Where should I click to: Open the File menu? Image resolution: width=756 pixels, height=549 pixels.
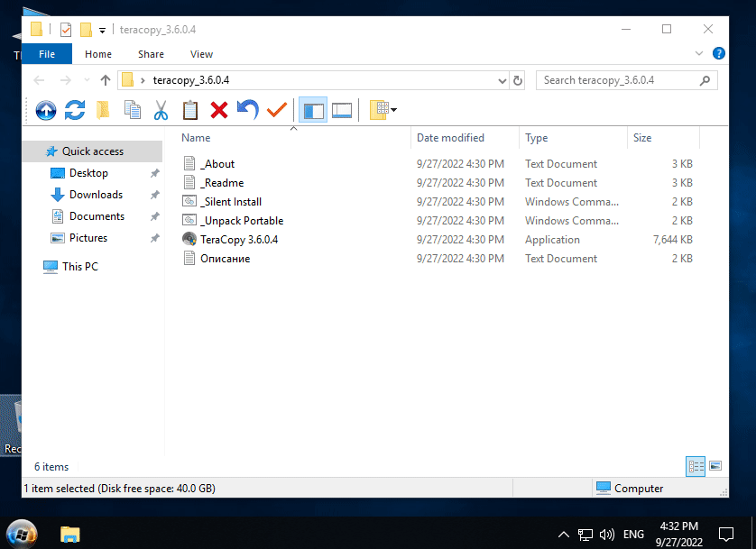tap(47, 54)
